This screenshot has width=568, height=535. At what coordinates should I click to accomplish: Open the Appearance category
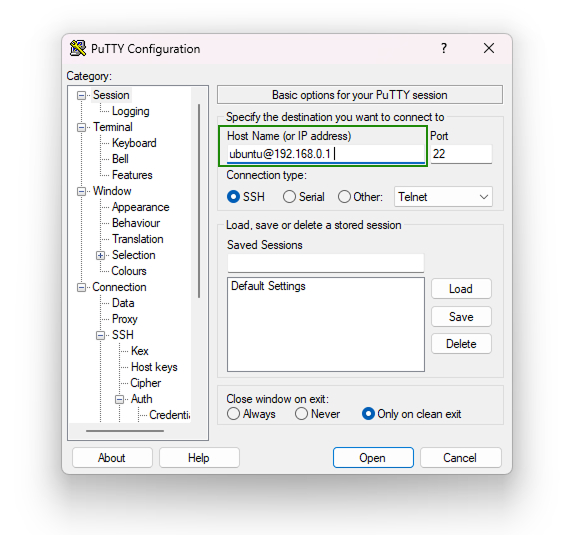coord(141,207)
